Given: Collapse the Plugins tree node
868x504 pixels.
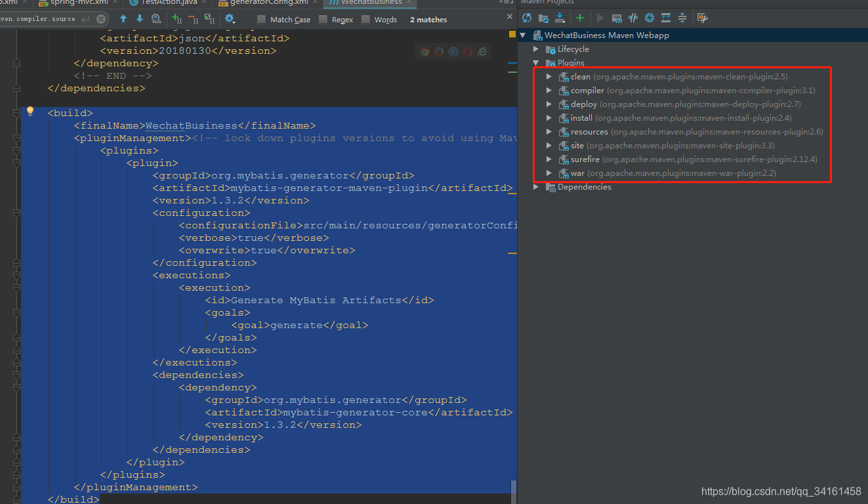Looking at the screenshot, I should pos(536,62).
